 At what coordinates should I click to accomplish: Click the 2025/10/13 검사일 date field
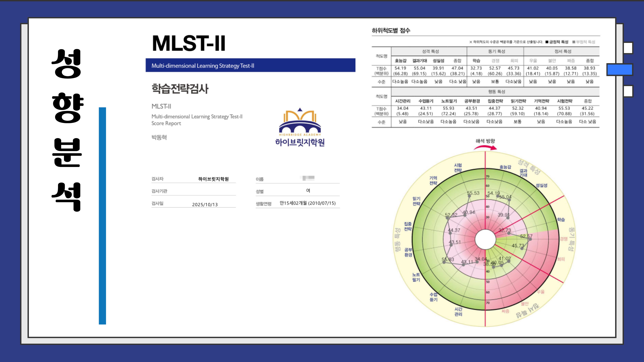tap(205, 204)
